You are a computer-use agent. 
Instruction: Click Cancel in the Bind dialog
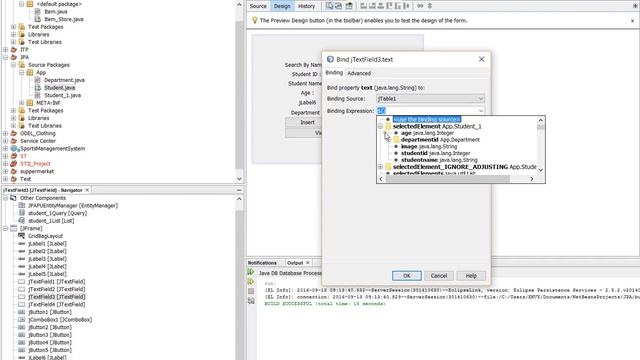coord(439,276)
